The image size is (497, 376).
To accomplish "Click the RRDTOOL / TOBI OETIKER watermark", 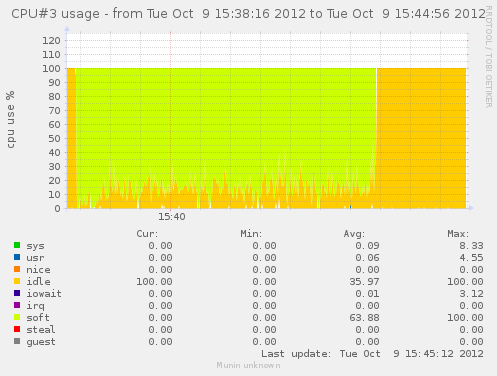I will 488,56.
